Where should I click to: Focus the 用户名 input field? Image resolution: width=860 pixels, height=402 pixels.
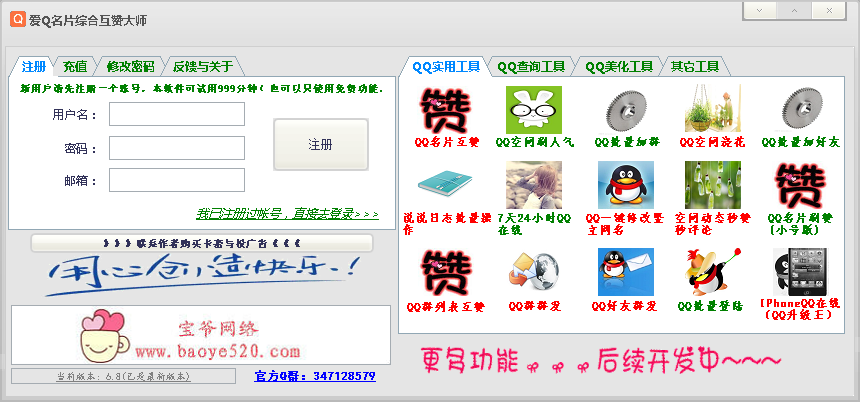pos(177,114)
